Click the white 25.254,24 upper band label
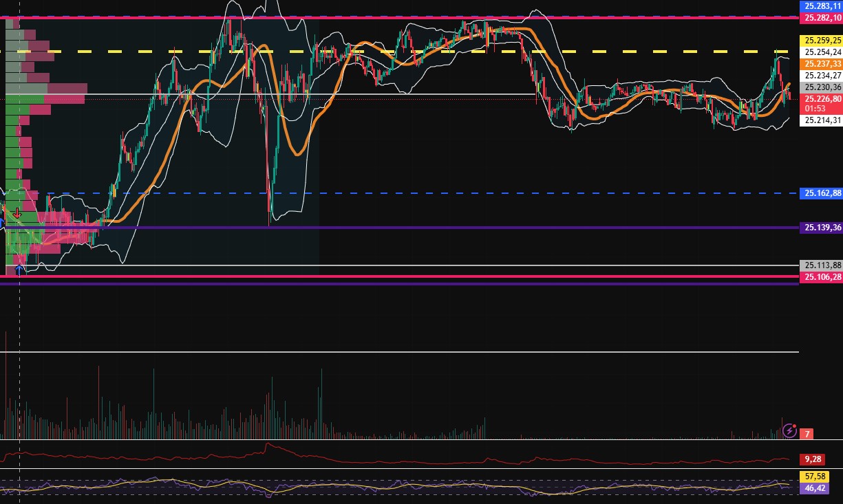 [x=822, y=52]
